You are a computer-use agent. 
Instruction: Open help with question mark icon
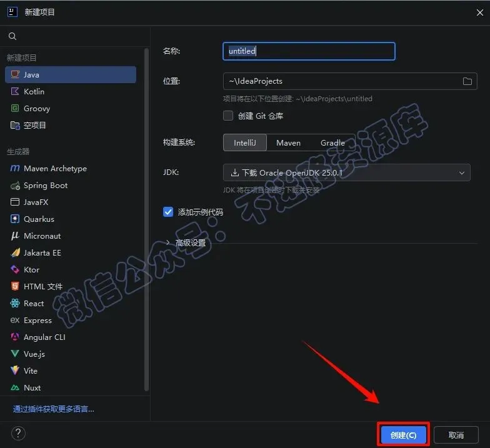[18, 434]
